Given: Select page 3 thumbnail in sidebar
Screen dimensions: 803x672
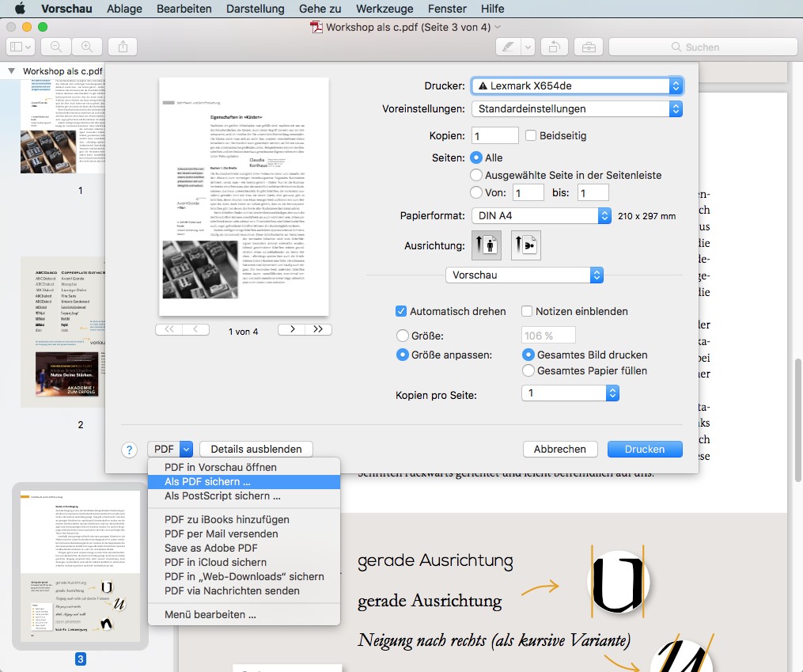Looking at the screenshot, I should point(80,567).
